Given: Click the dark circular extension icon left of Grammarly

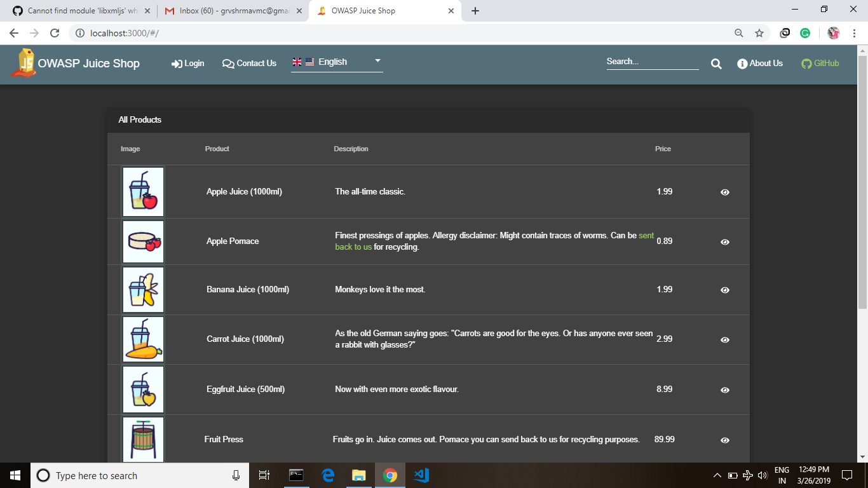Looking at the screenshot, I should click(x=785, y=33).
